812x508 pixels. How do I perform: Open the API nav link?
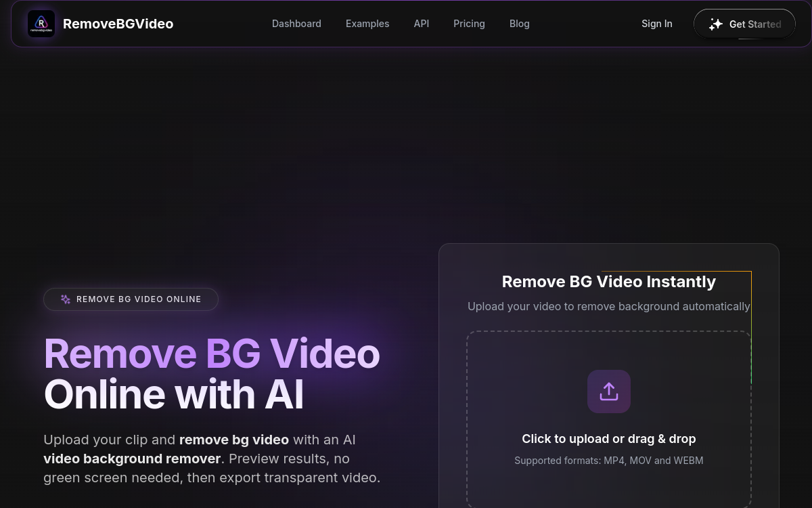tap(422, 24)
